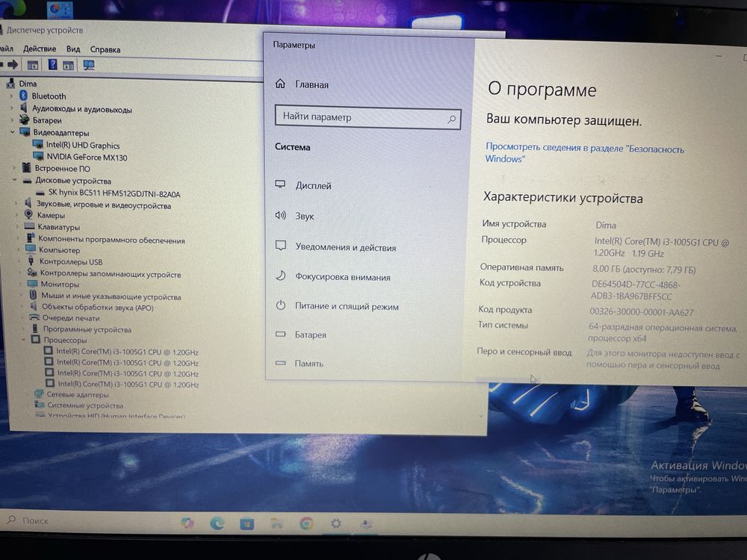Select SK hynix BC511 disk drive
The height and width of the screenshot is (560, 747).
coord(114,194)
